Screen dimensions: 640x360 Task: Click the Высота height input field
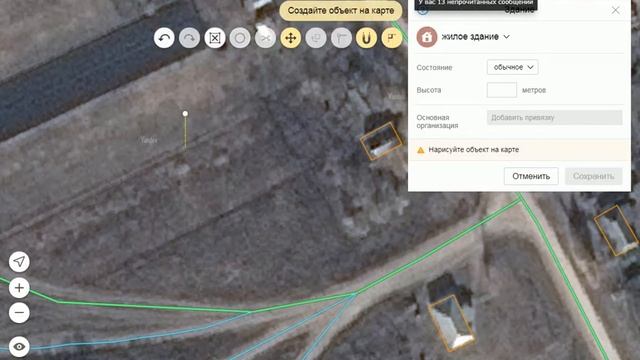click(502, 90)
